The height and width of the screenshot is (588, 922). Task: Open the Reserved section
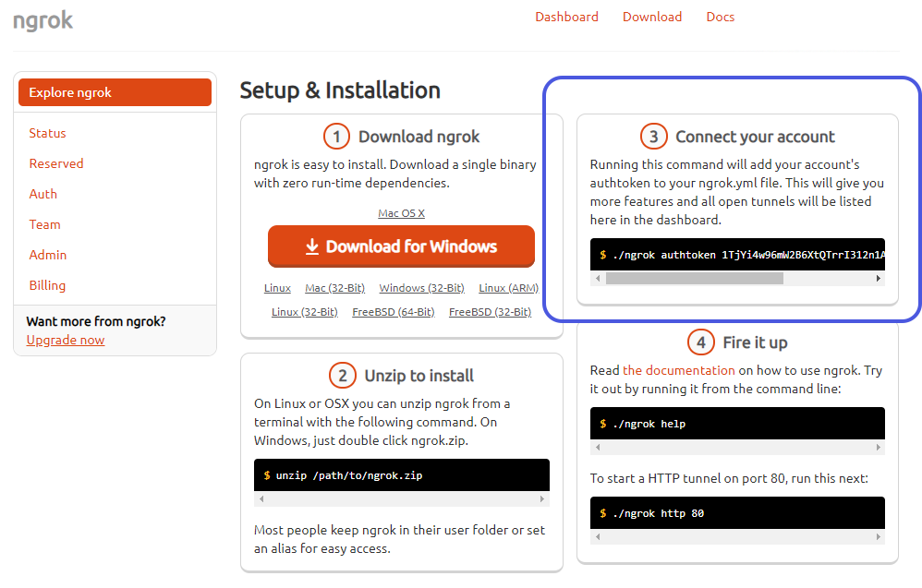55,163
